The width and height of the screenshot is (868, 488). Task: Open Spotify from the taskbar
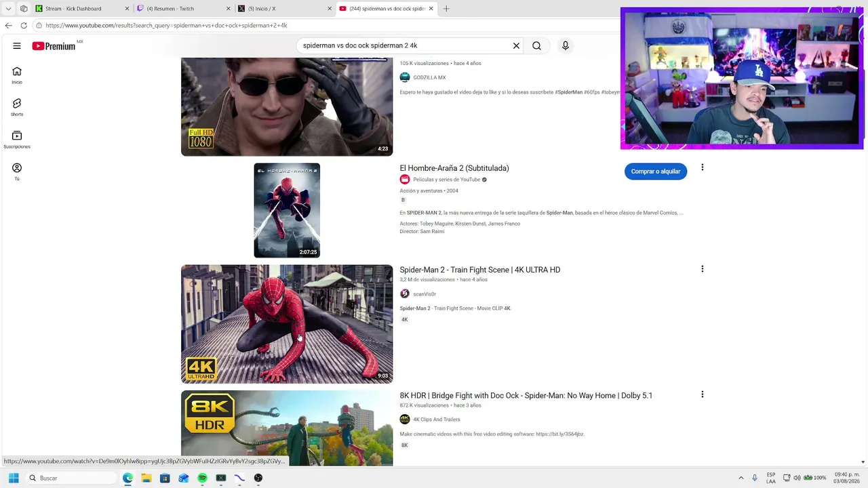202,478
